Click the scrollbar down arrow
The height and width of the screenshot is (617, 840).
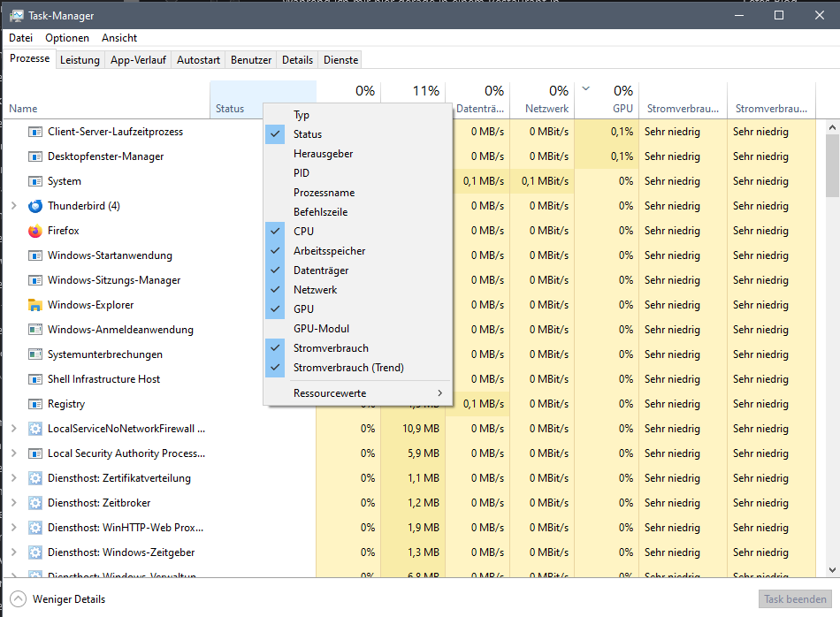[x=832, y=570]
